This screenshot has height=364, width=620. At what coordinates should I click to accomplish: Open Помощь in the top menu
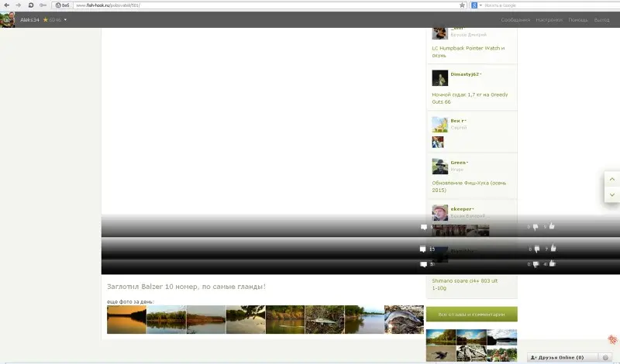[577, 20]
